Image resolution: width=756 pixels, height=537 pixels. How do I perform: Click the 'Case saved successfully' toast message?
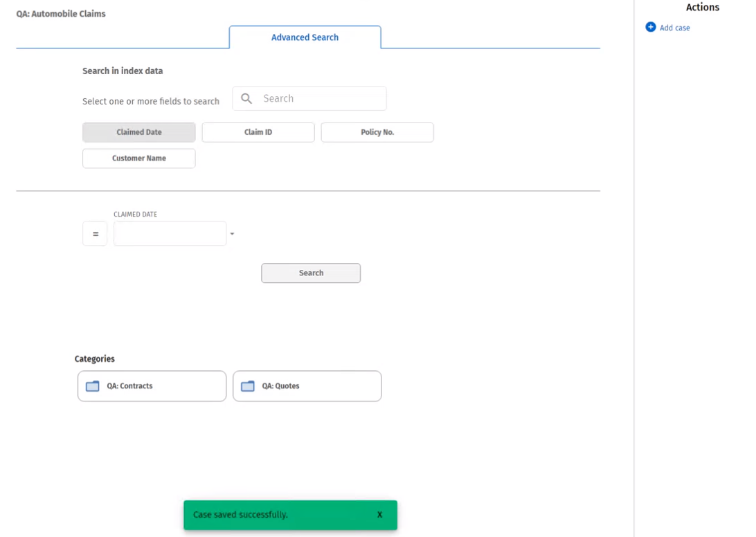240,515
